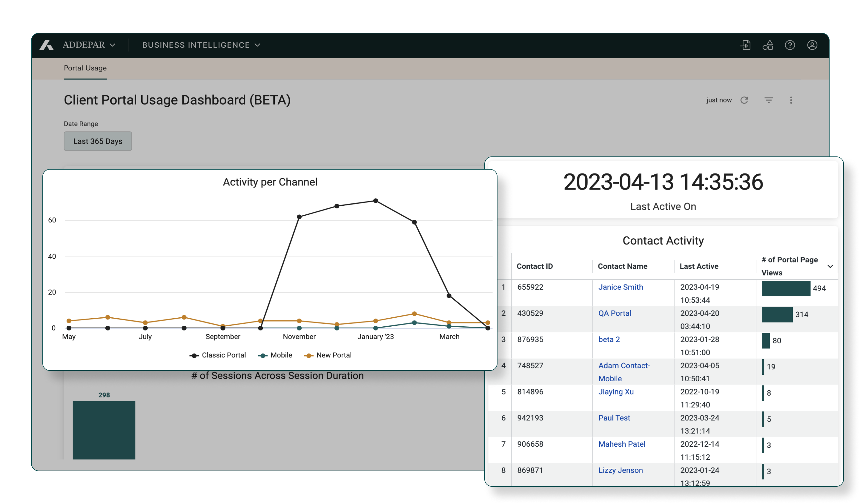
Task: Sort by the Contact ID column header
Action: pyautogui.click(x=535, y=266)
